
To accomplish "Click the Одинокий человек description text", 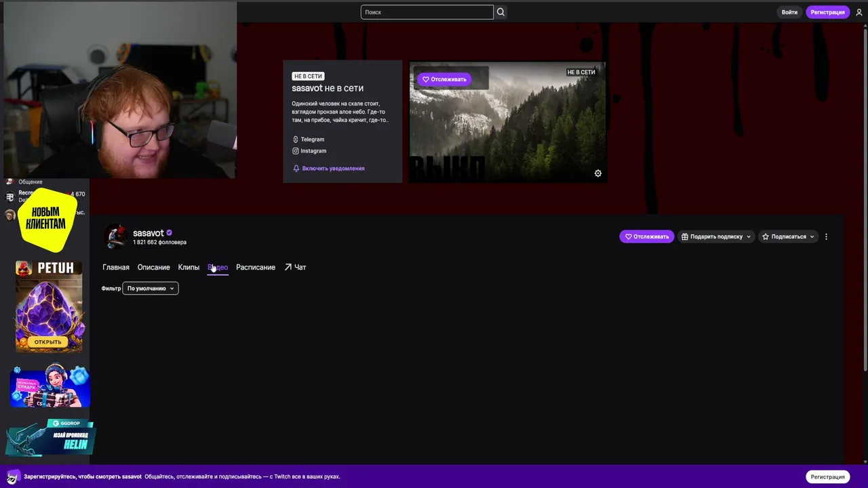I will 340,112.
